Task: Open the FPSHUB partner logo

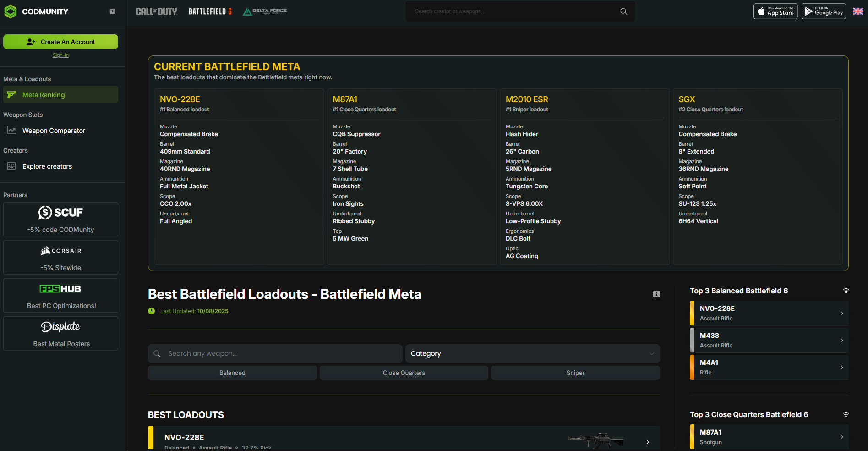Action: click(x=60, y=289)
